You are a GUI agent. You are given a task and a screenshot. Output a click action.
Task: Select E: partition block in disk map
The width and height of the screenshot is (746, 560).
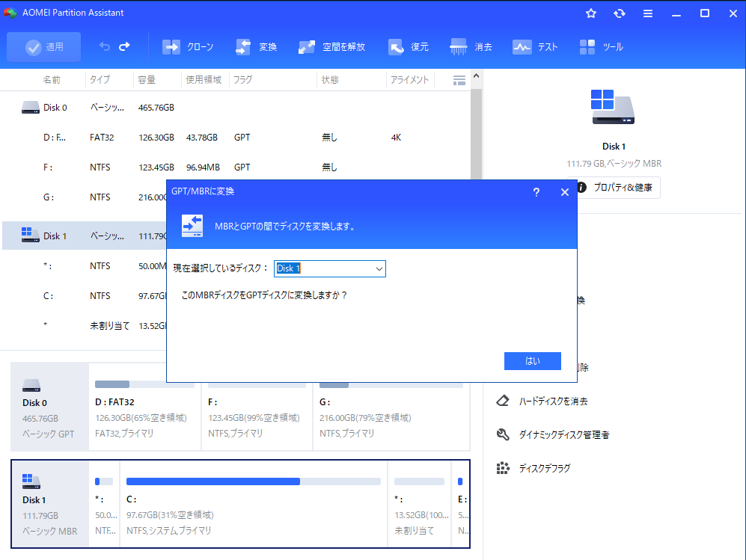point(460,504)
